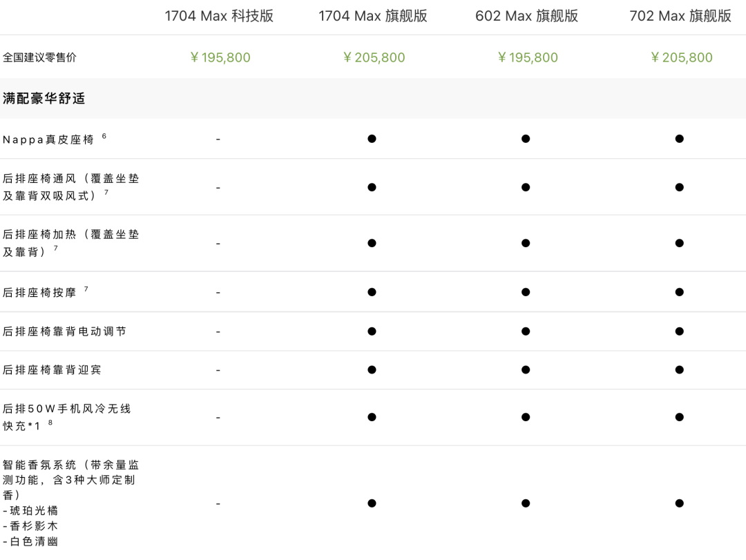
Task: Click the 后排座椅靠背迎宾 dot for 702 Max 旗舰版
Action: point(679,370)
